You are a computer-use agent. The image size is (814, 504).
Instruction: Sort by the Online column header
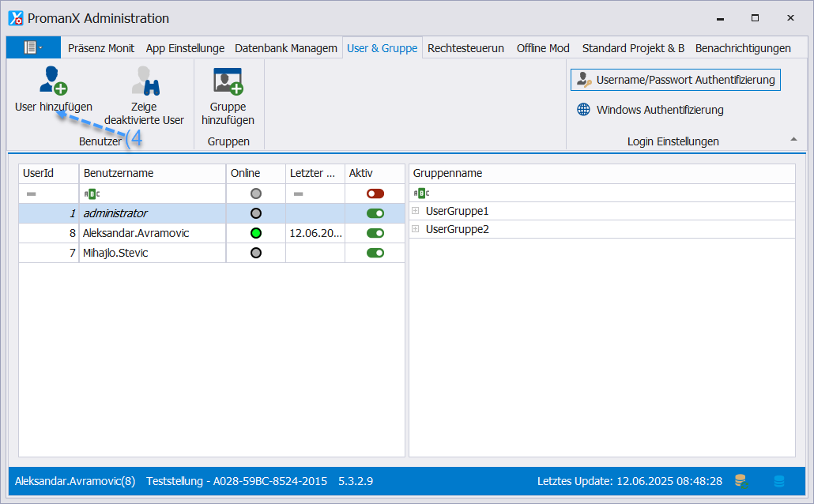[255, 173]
